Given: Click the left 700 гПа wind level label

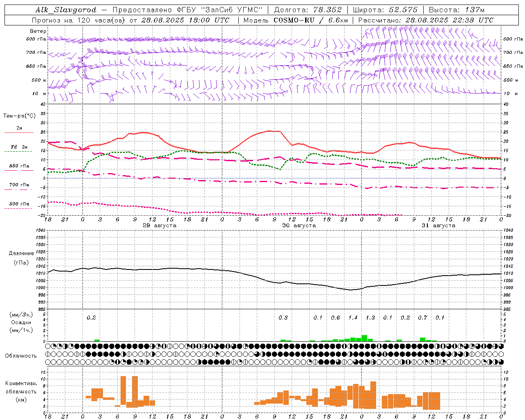Looking at the screenshot, I should click(36, 52).
